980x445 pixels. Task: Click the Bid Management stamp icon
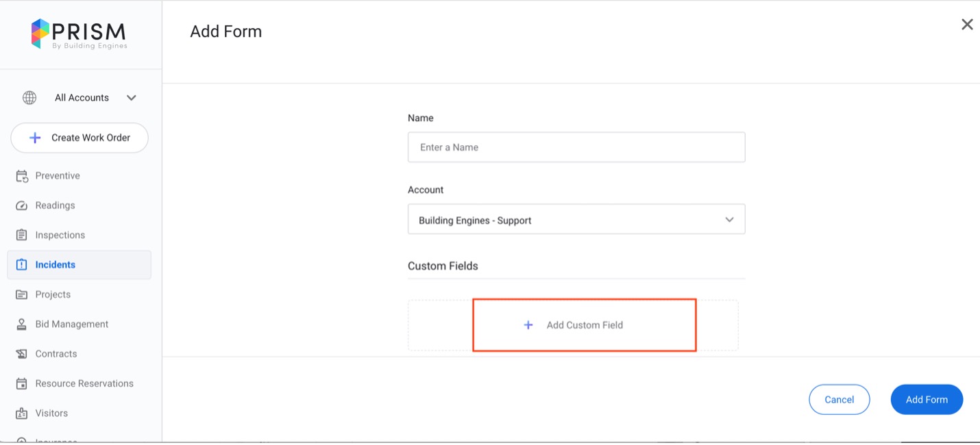pos(22,325)
